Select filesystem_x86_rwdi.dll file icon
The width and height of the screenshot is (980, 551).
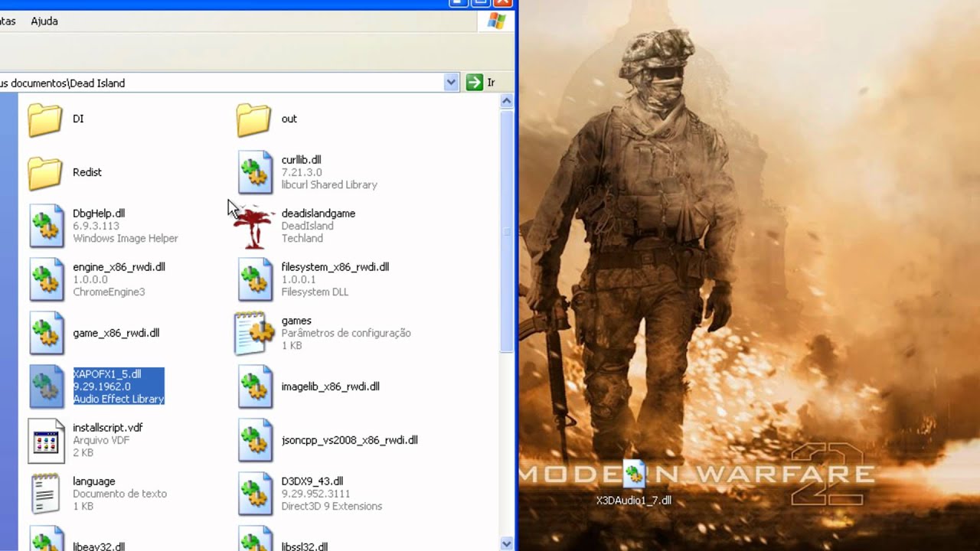[x=255, y=279]
